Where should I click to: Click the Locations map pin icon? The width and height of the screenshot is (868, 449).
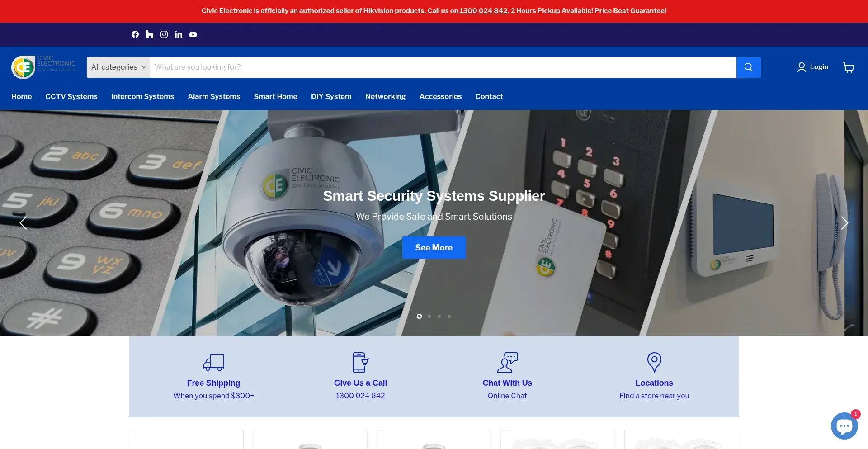[654, 362]
